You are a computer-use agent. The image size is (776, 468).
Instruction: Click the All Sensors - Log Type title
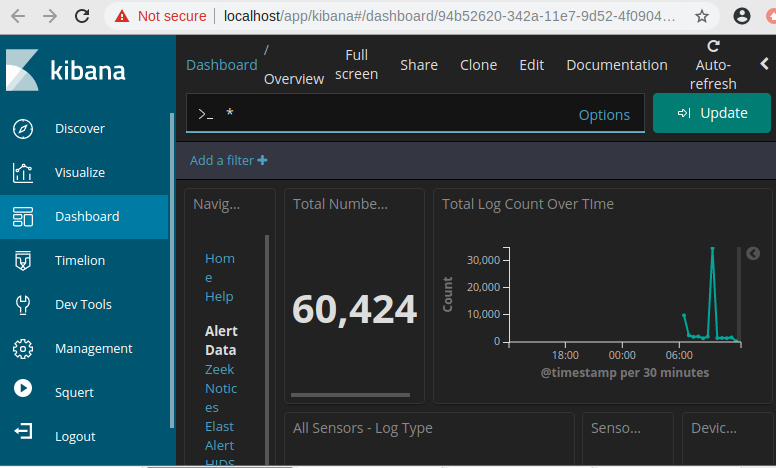point(363,428)
